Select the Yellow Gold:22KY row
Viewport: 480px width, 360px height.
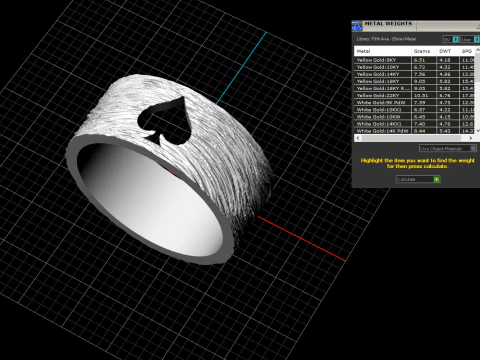(414, 95)
